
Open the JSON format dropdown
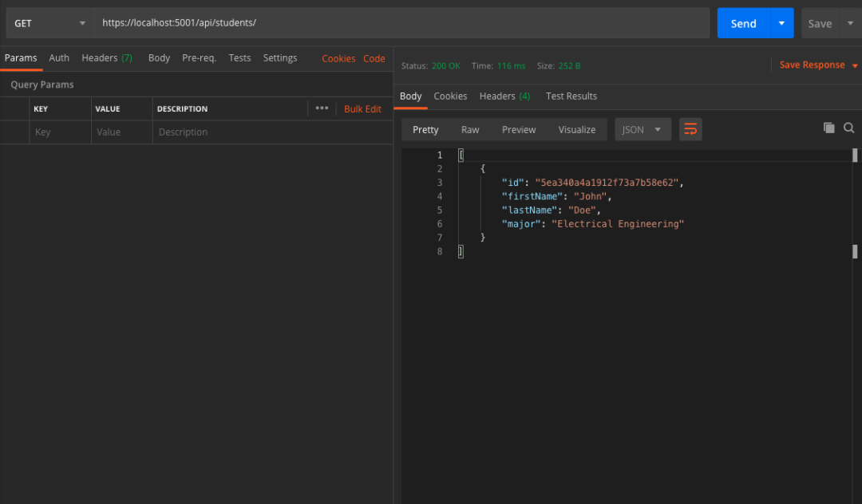pyautogui.click(x=643, y=129)
